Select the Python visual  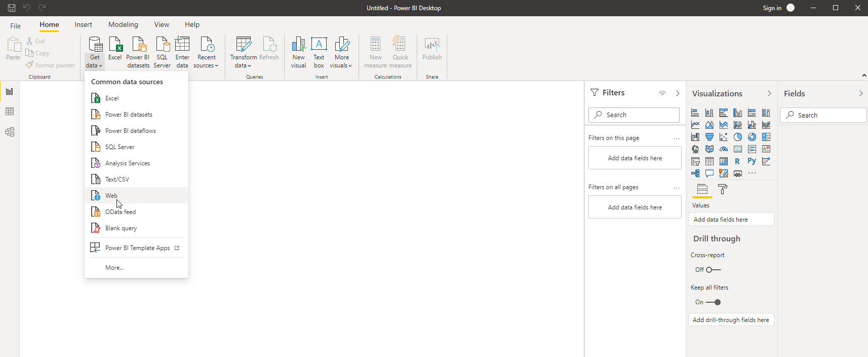click(x=752, y=161)
